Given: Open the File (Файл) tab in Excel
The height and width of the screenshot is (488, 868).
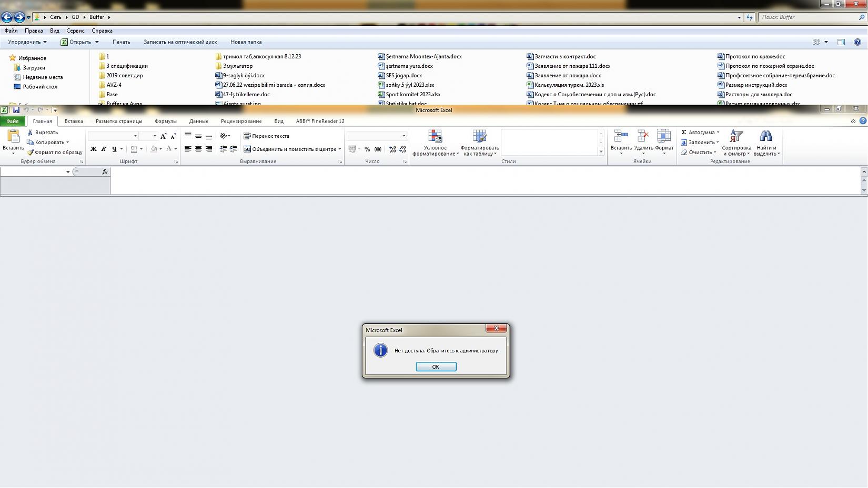Looking at the screenshot, I should (x=13, y=121).
